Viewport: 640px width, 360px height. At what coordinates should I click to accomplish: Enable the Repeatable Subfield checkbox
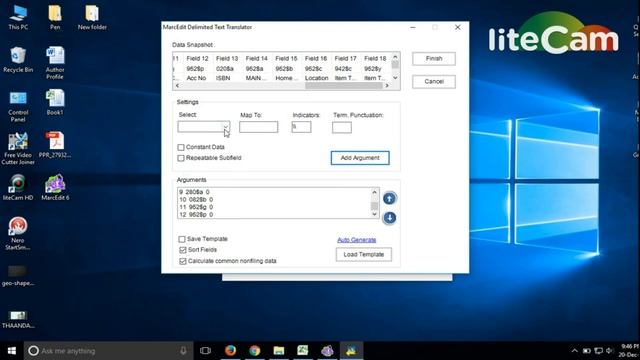tap(181, 158)
